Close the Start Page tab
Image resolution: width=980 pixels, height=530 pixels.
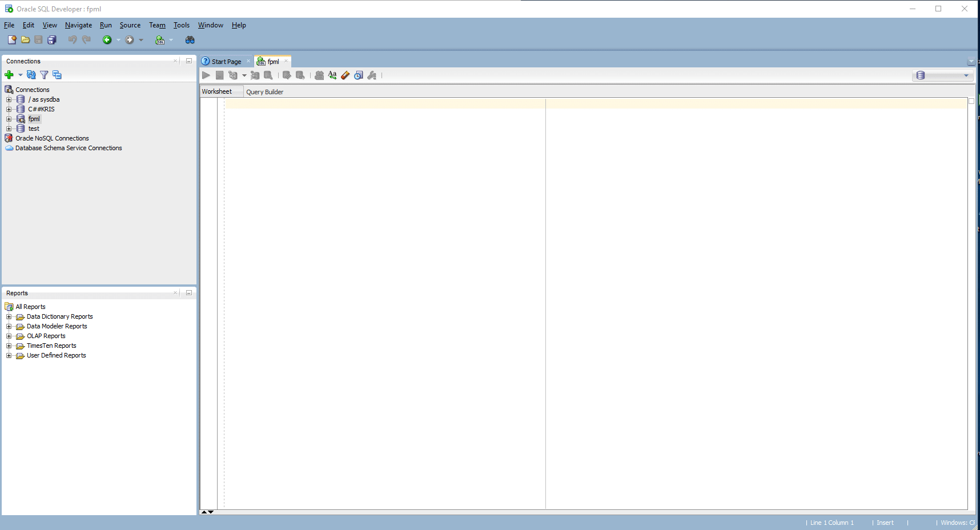(248, 61)
